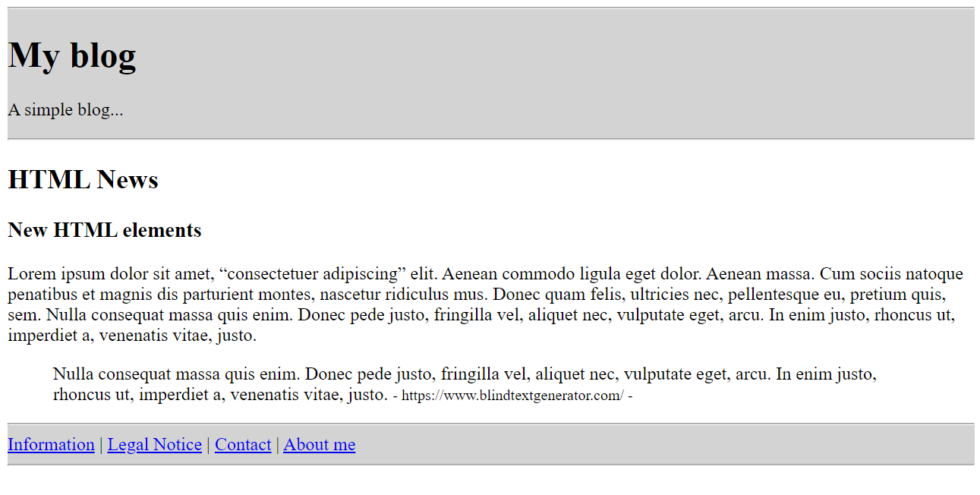Click the 'A simple blog...' tagline
980x495 pixels.
point(65,110)
